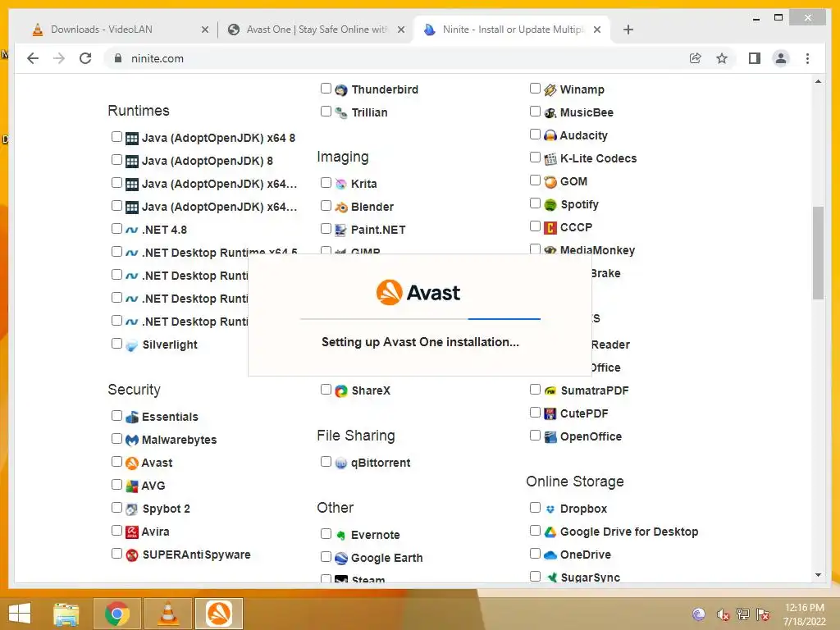This screenshot has width=840, height=630.
Task: Tick Java (AdoptOpenJDK) x64 8 checkbox
Action: tap(116, 137)
